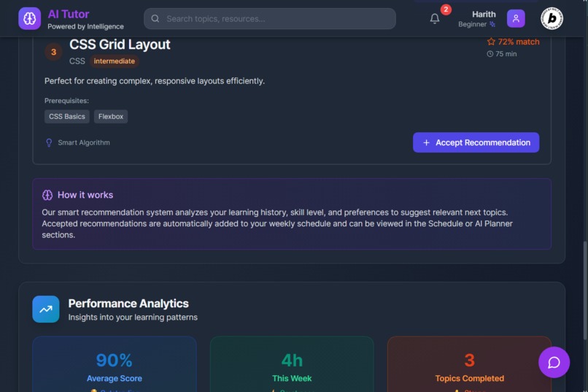Click the 72% match label
Image resolution: width=588 pixels, height=392 pixels.
(518, 42)
